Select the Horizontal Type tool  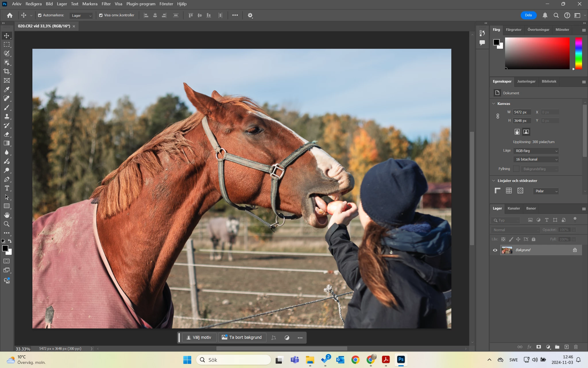pos(7,188)
